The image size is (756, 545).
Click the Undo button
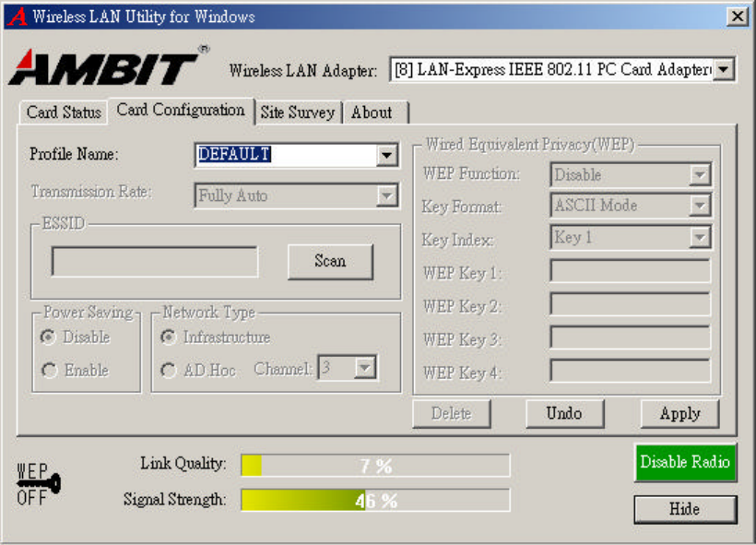pos(564,413)
